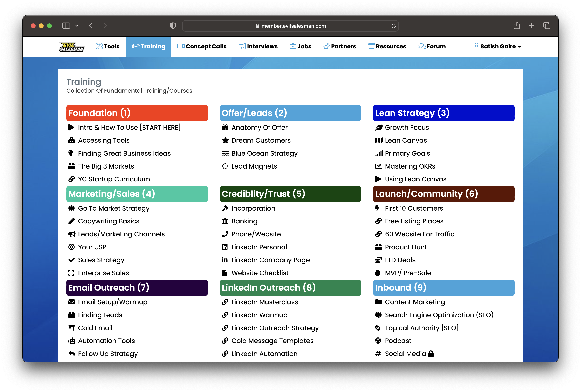
Task: Open the Cold Email training link
Action: click(x=95, y=328)
